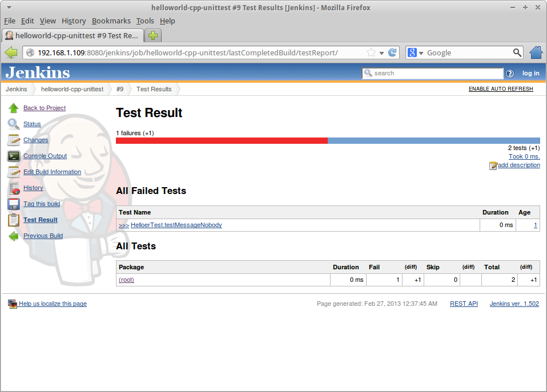Click the Google search magnifier icon
This screenshot has width=547, height=392.
tap(517, 52)
